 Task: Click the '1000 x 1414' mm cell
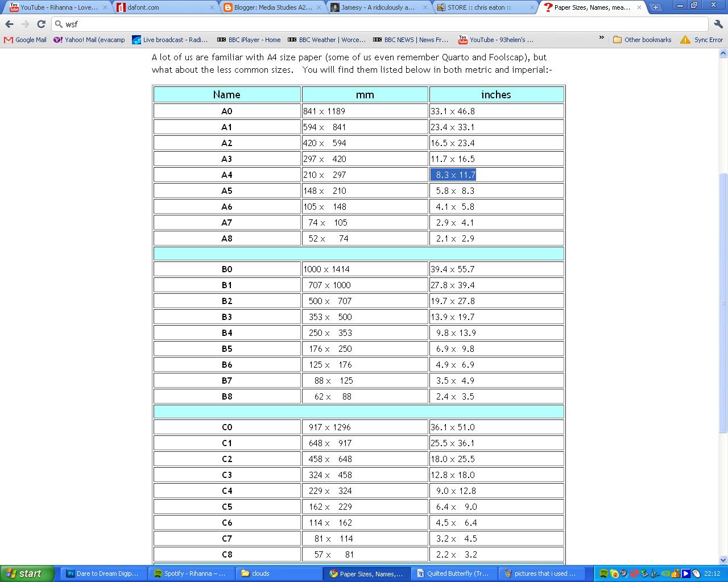(365, 269)
